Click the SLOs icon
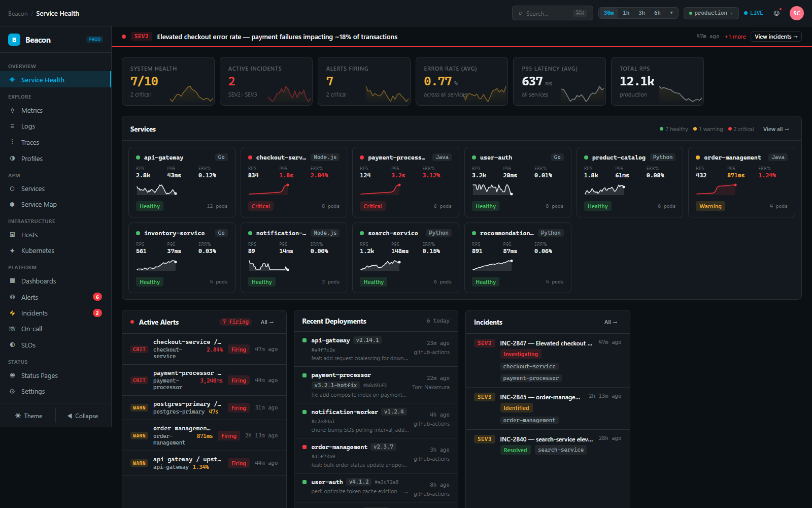The image size is (812, 508). point(12,345)
